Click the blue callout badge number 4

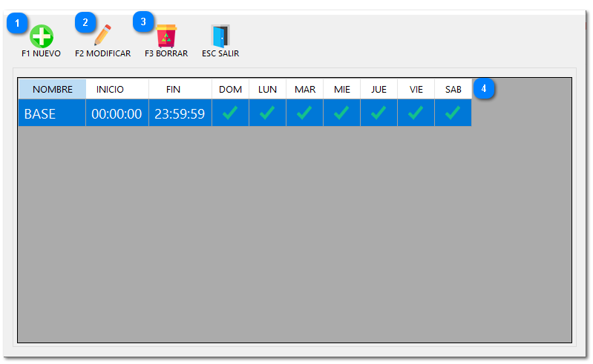pyautogui.click(x=484, y=88)
